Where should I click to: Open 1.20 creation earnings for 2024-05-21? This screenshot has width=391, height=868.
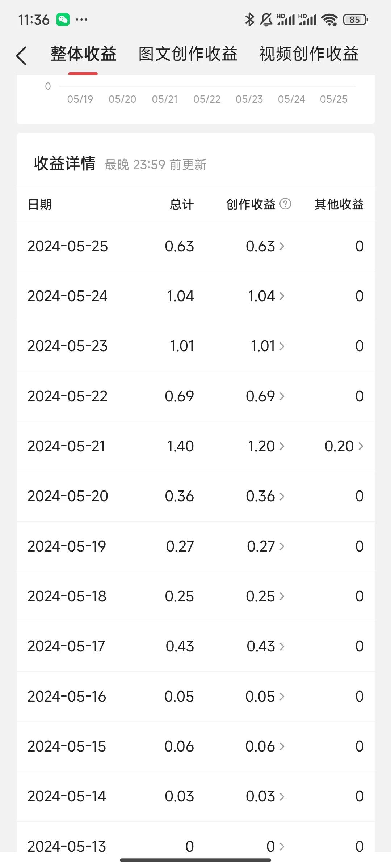coord(266,446)
